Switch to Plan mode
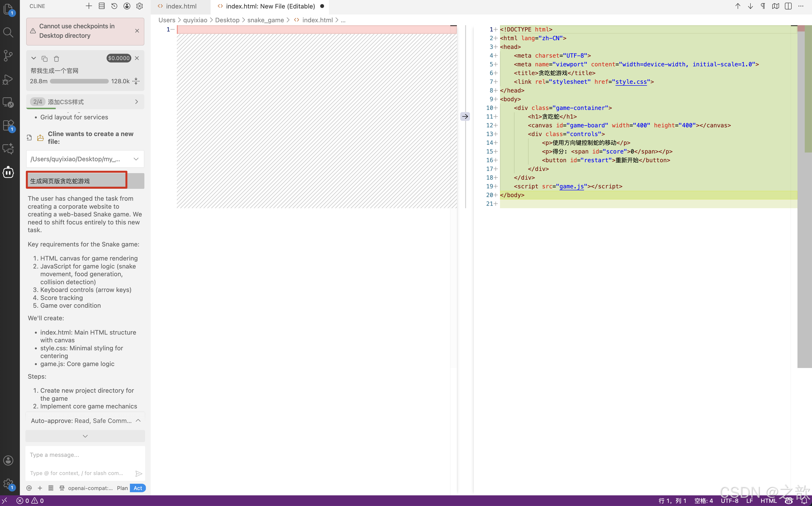 [122, 488]
